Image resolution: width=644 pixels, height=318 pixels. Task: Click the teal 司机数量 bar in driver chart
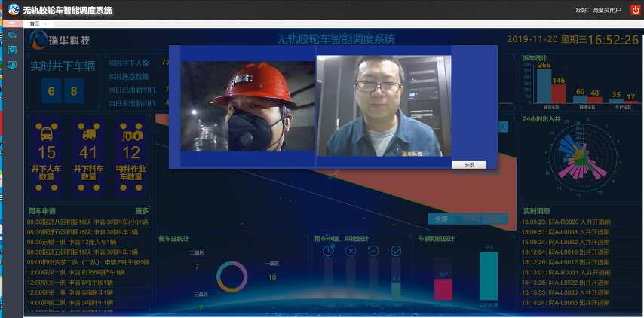pos(488,276)
